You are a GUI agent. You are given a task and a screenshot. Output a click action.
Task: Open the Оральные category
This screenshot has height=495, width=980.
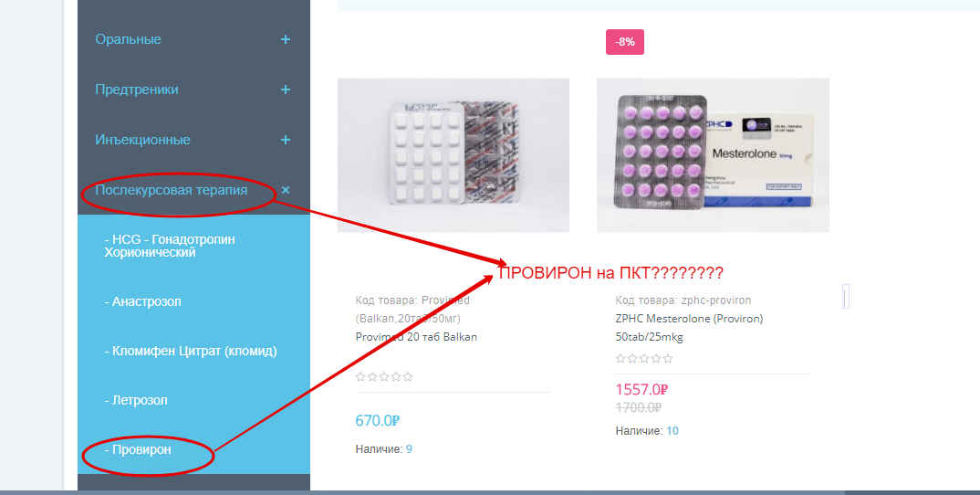128,39
